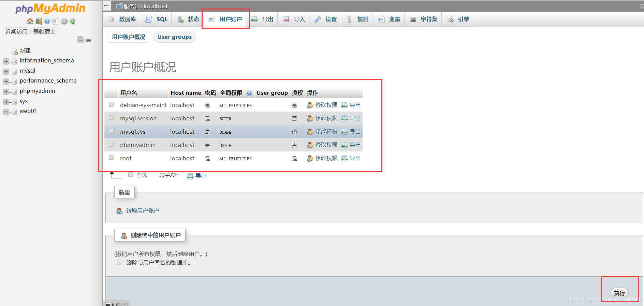Click the logout door icon in sidebar

(39, 21)
